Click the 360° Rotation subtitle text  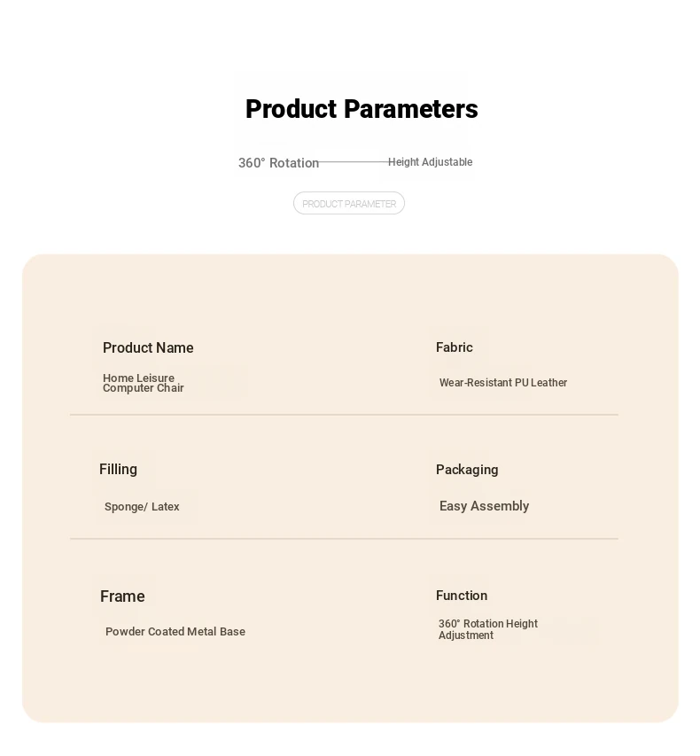coord(278,163)
